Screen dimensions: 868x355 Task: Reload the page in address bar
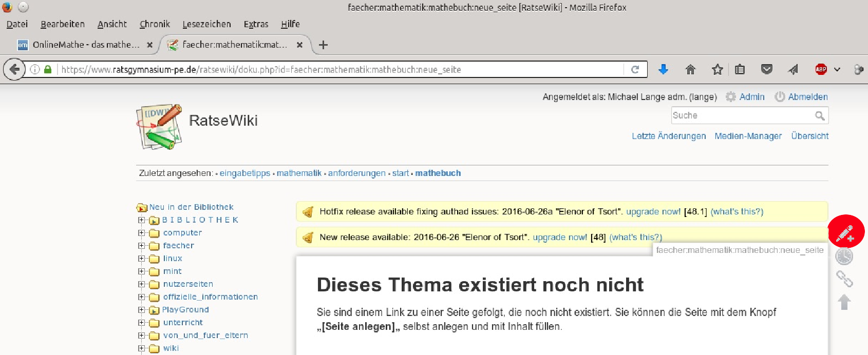coord(635,69)
